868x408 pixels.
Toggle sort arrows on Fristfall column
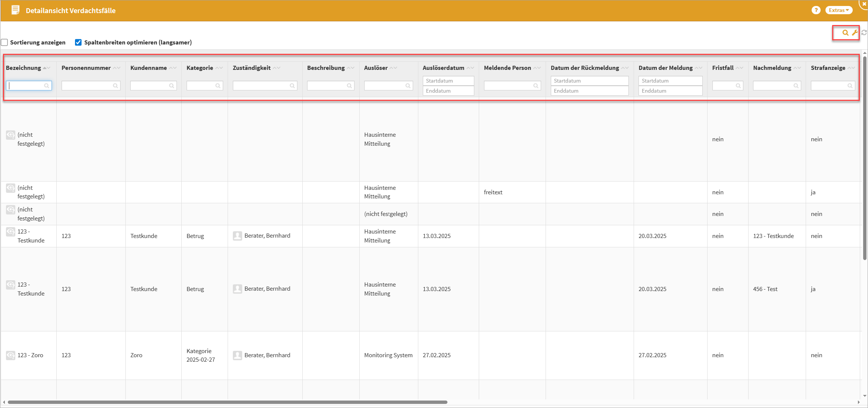click(740, 68)
